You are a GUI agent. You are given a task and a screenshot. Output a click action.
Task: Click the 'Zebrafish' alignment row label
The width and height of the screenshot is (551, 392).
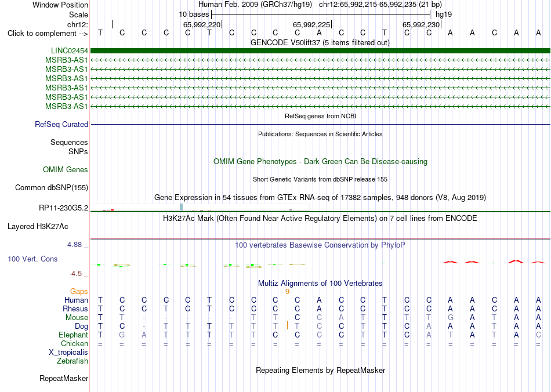72,361
